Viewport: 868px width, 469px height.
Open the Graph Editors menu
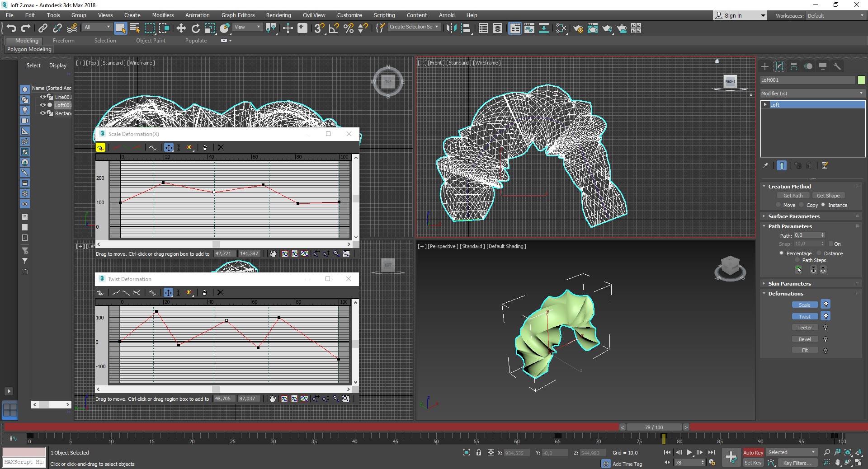coord(238,15)
